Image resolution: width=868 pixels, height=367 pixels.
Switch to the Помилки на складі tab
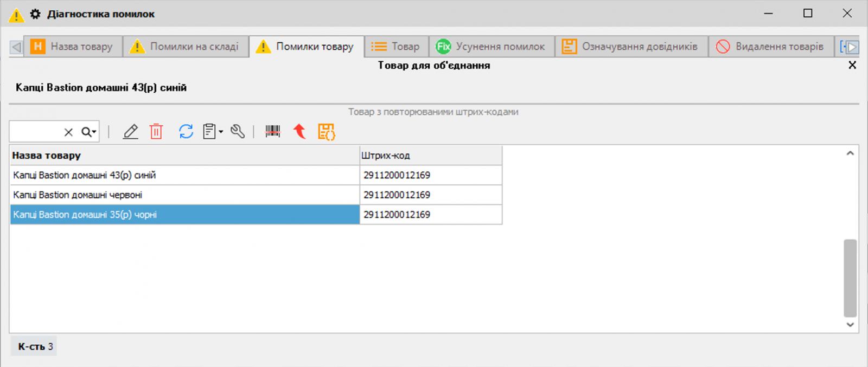pyautogui.click(x=186, y=47)
